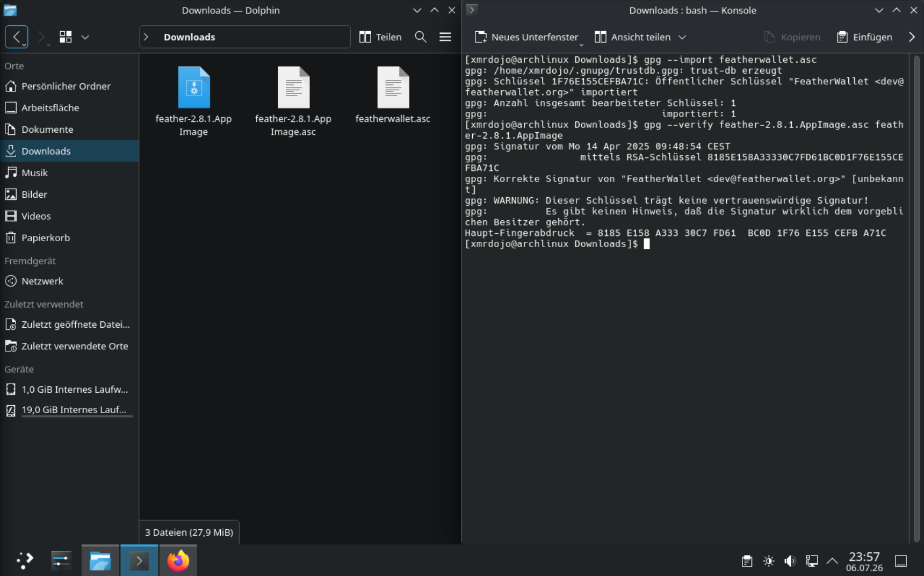Open the clock showing 23:57
The image size is (924, 576).
[x=864, y=561]
